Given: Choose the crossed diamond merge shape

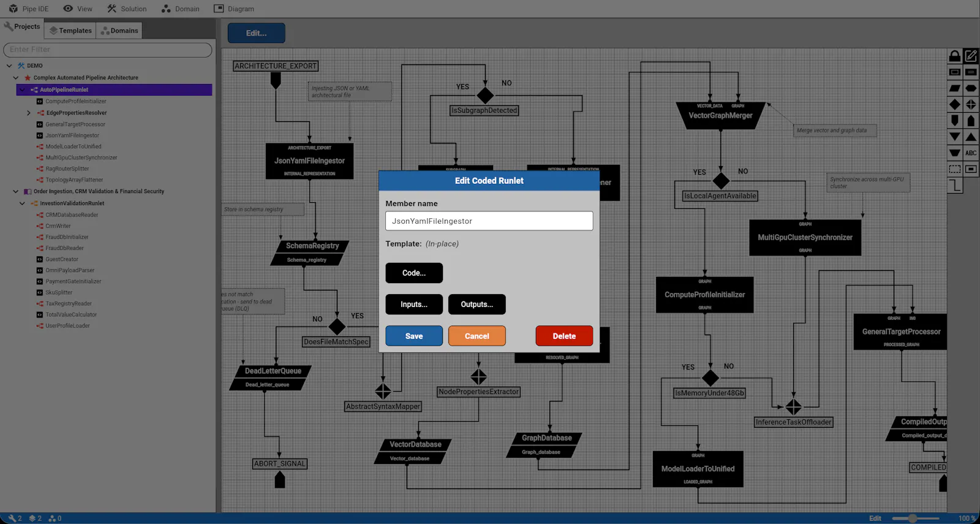Looking at the screenshot, I should point(971,104).
